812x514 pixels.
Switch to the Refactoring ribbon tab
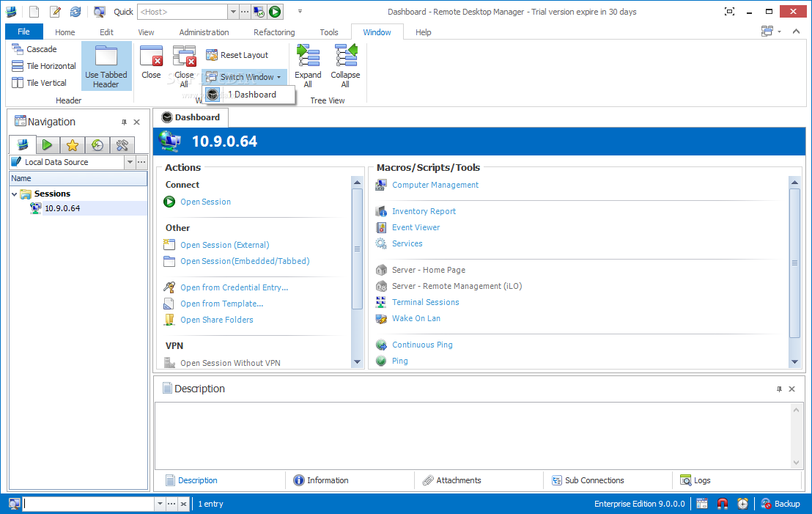275,32
